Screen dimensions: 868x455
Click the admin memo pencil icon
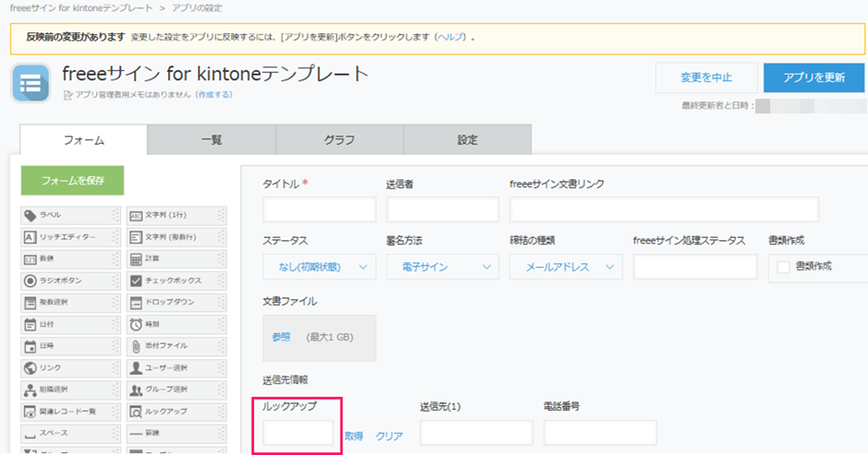pyautogui.click(x=68, y=95)
